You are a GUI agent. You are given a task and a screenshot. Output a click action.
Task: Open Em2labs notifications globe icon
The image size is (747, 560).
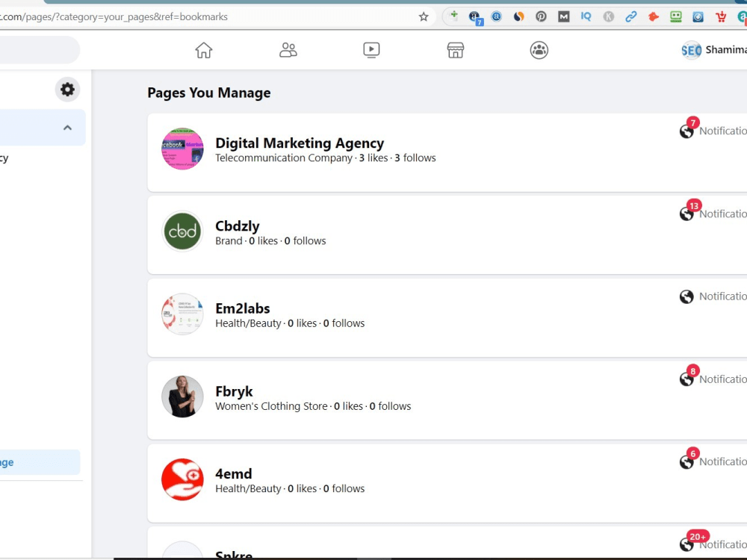point(686,296)
